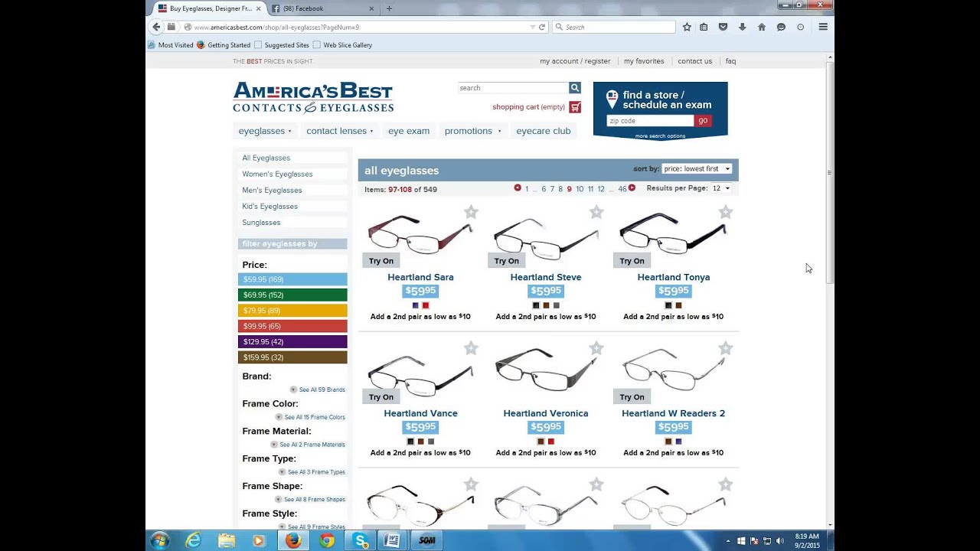This screenshot has width=980, height=551.
Task: Select Women's Eyeglasses category
Action: tap(277, 174)
